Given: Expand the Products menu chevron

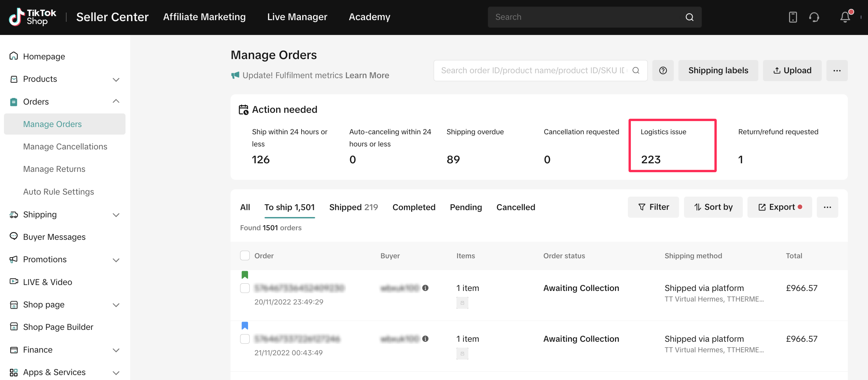Looking at the screenshot, I should coord(116,80).
